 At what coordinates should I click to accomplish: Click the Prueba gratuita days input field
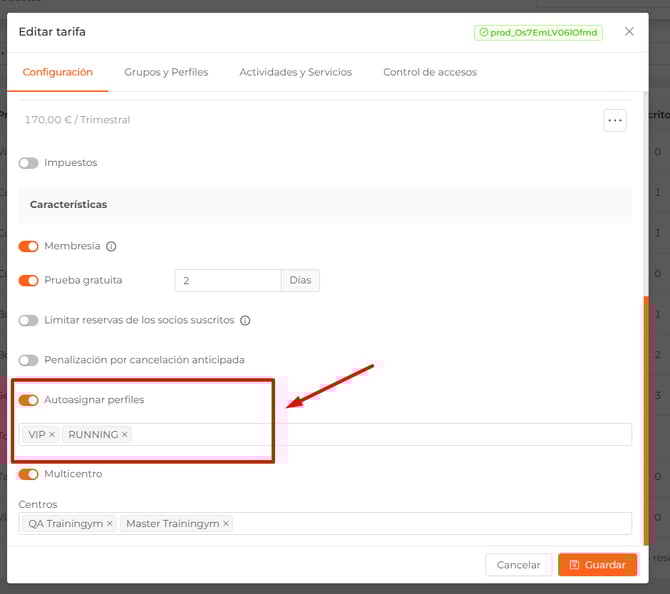(227, 281)
